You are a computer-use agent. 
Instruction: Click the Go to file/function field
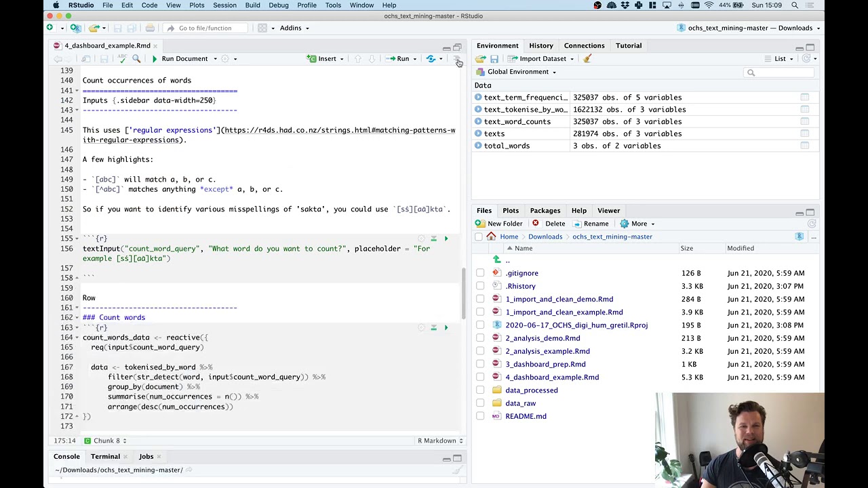click(x=205, y=28)
